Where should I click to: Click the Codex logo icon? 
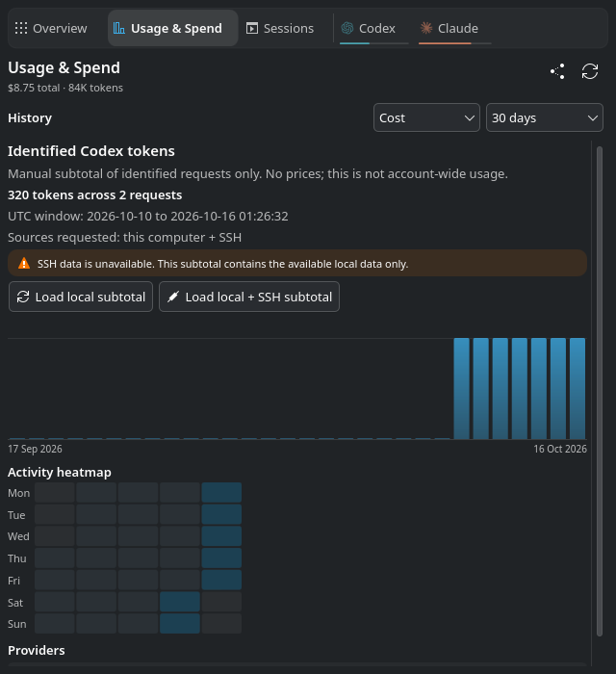[x=347, y=28]
